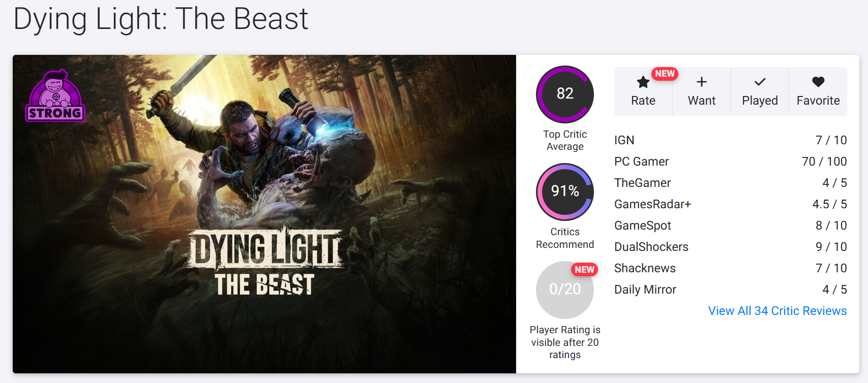This screenshot has height=383, width=868.
Task: Click the purple STRONG rating badge
Action: tap(55, 95)
